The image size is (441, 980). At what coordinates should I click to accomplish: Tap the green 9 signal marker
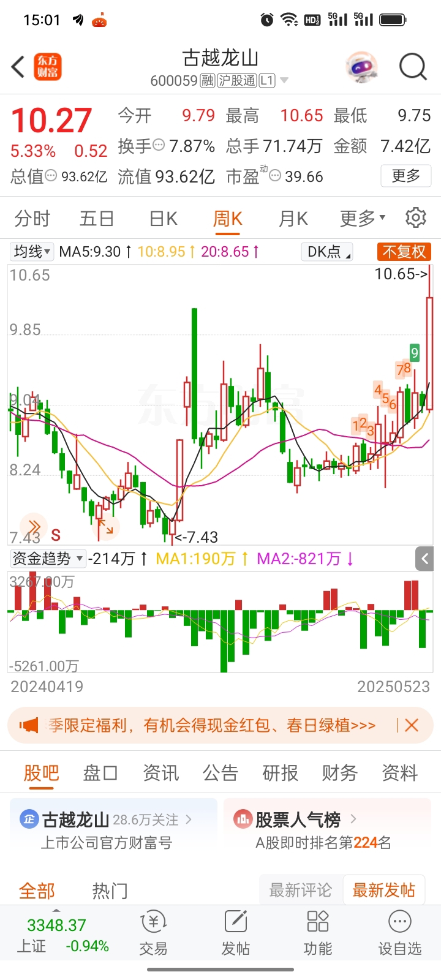tap(415, 353)
